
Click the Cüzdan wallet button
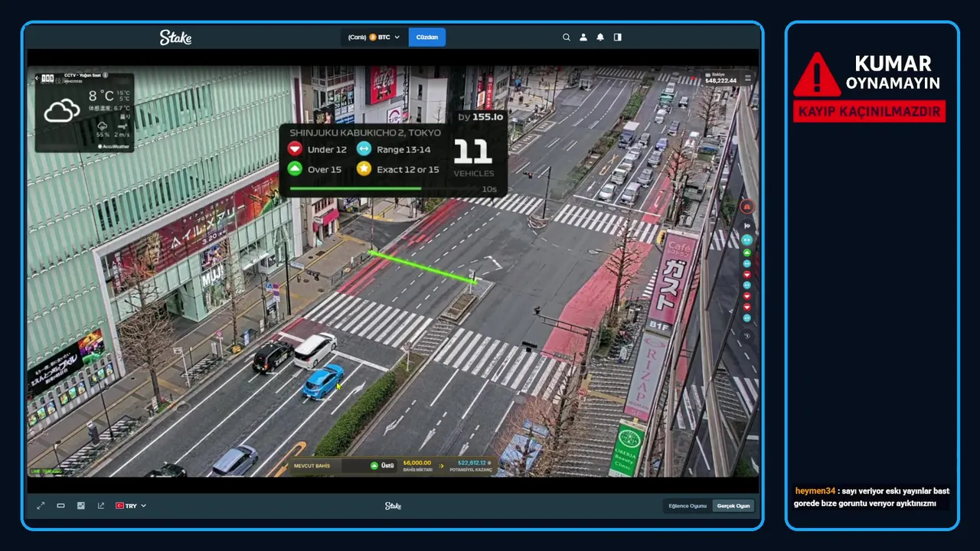coord(426,37)
